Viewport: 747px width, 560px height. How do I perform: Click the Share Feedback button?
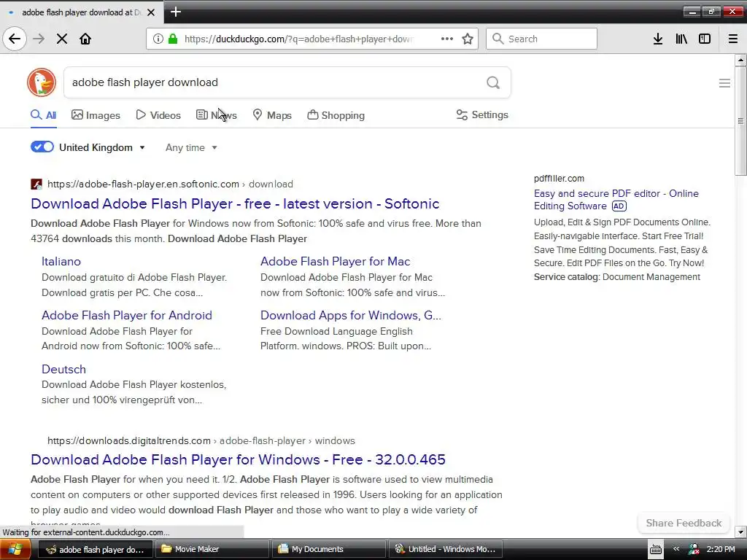point(684,523)
